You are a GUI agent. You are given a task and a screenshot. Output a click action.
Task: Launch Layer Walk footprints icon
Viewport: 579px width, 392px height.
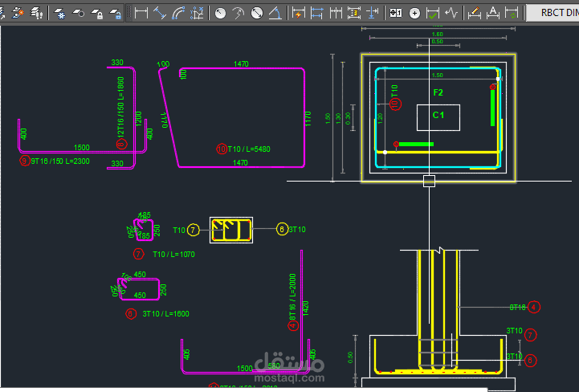[37, 13]
